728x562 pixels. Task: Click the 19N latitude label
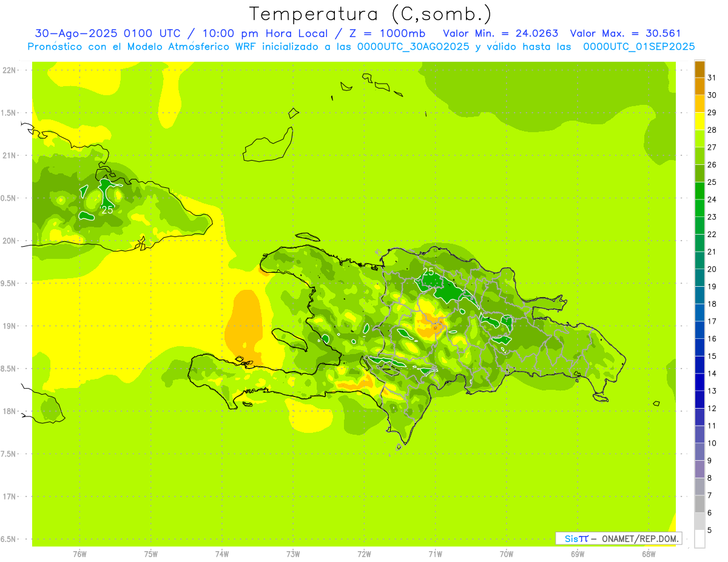coord(9,326)
